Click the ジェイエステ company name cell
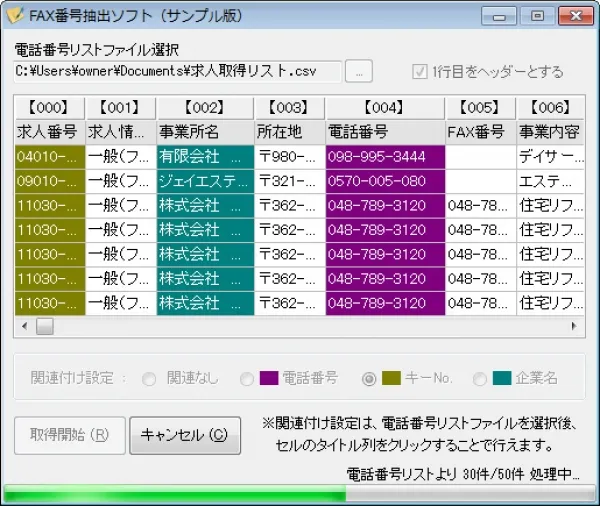The width and height of the screenshot is (600, 506). pos(205,181)
